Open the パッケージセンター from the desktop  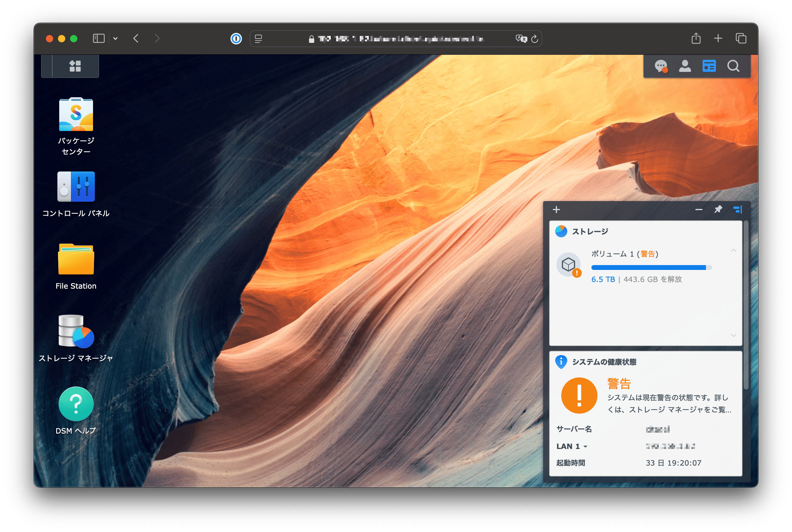[x=76, y=115]
